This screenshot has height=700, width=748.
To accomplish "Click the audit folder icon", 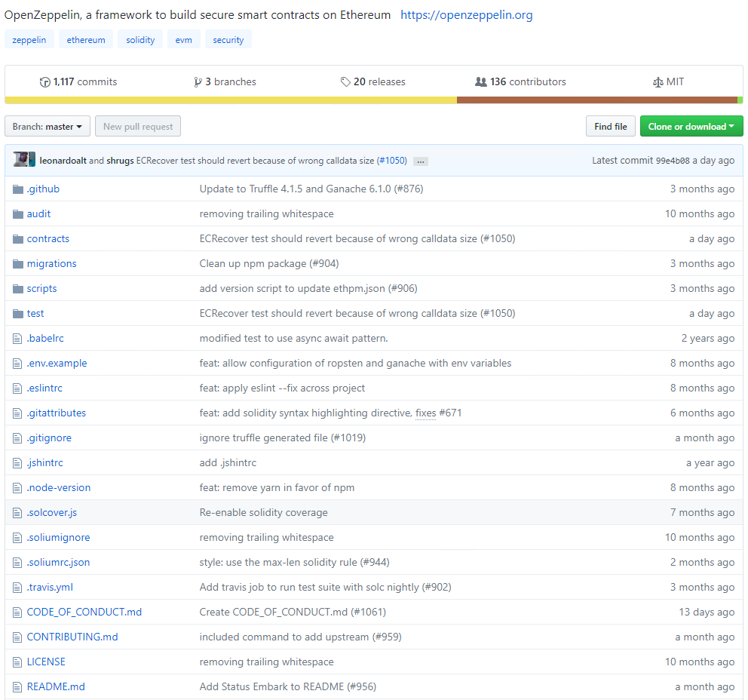I will coord(18,214).
